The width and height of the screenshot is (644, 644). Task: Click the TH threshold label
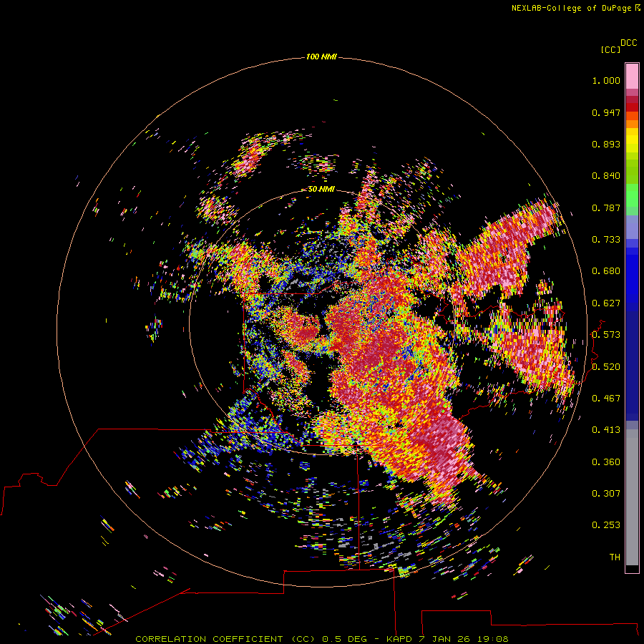pos(615,557)
